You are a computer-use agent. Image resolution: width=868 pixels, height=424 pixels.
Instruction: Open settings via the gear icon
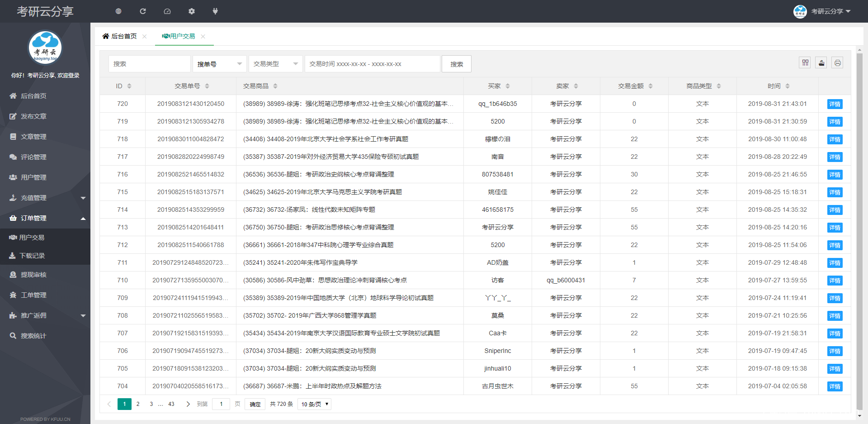(x=192, y=11)
